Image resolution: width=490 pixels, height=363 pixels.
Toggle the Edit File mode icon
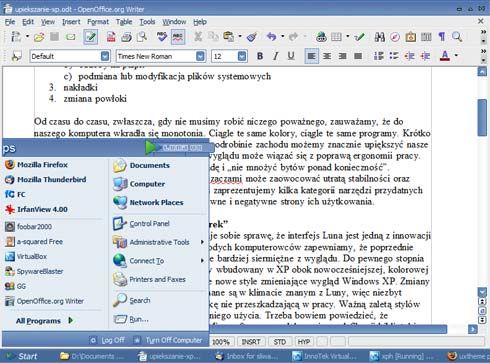pyautogui.click(x=90, y=37)
